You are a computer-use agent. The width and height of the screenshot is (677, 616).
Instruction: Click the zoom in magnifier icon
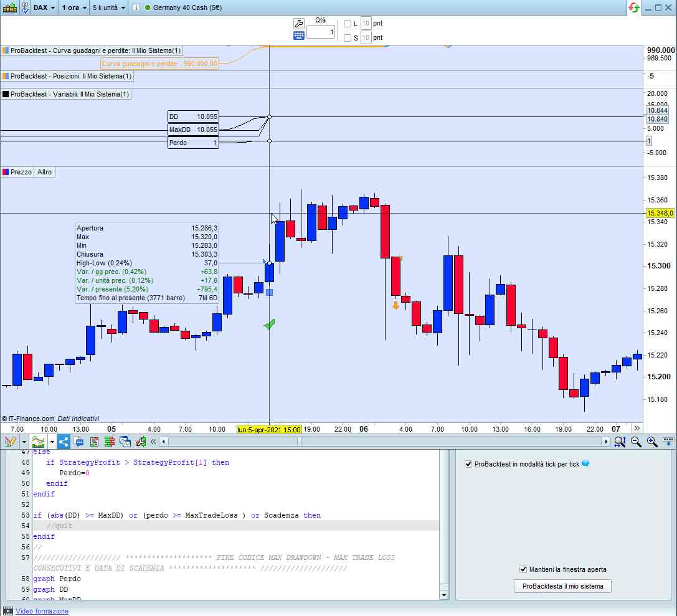point(652,442)
